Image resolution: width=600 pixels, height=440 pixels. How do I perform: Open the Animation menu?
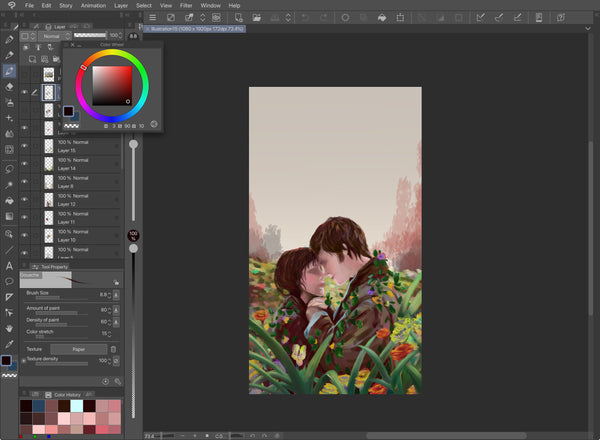tap(93, 5)
